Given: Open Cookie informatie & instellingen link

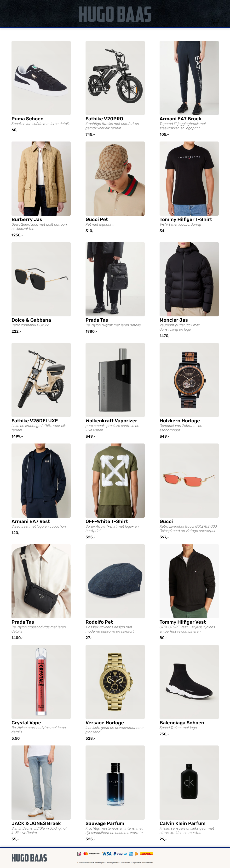Looking at the screenshot, I should [91, 863].
